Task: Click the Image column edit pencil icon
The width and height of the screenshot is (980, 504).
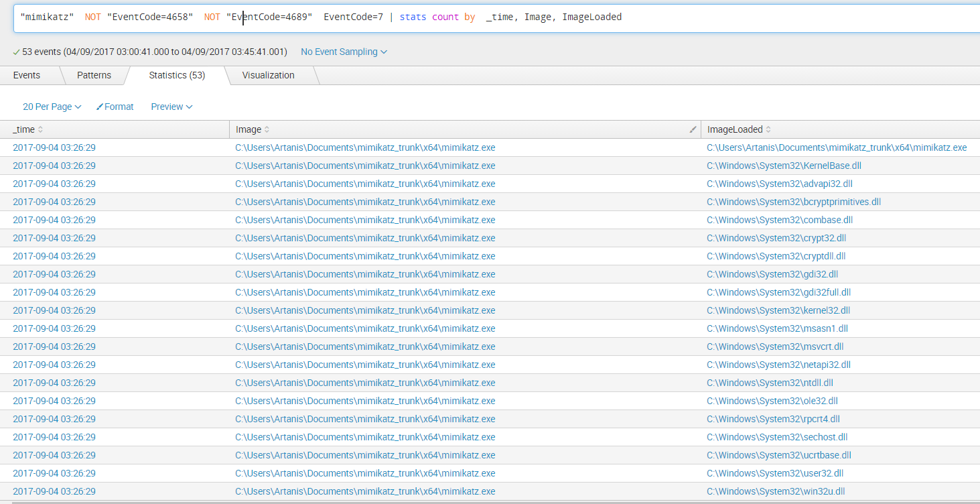Action: [693, 129]
